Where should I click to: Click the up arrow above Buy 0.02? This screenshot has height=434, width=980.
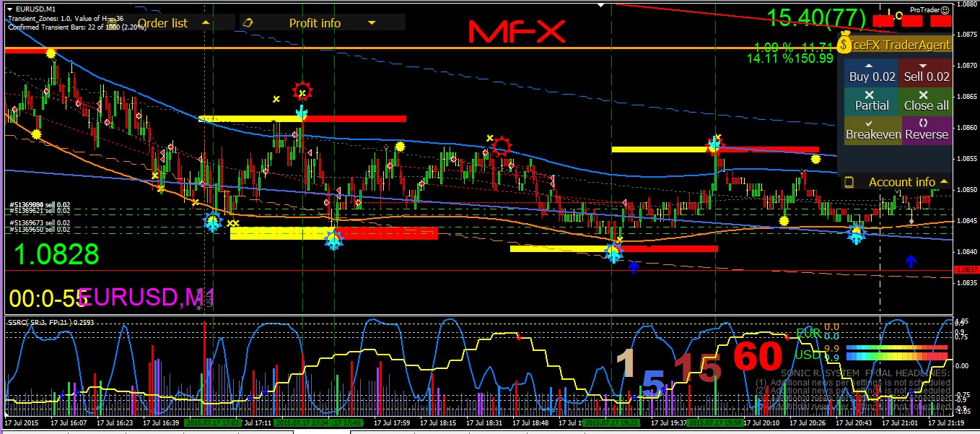[869, 66]
